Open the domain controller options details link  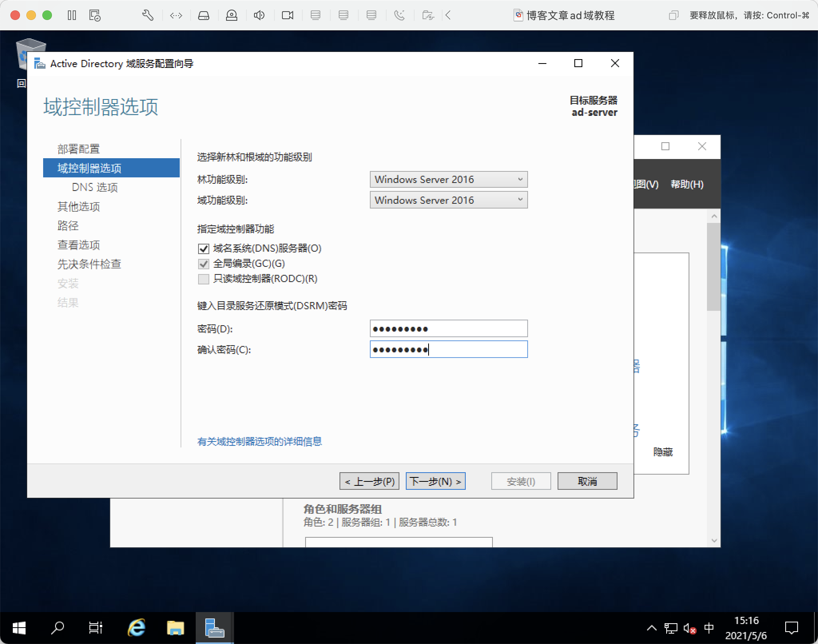[x=260, y=441]
